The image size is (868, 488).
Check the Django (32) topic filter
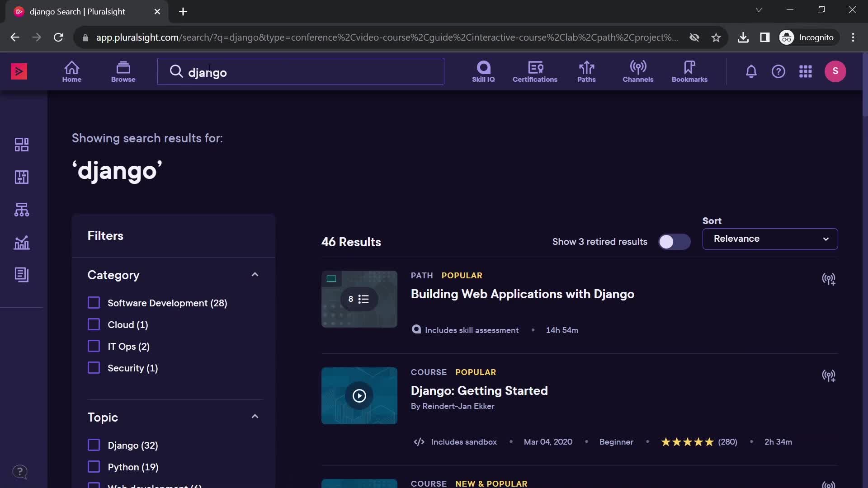point(94,445)
